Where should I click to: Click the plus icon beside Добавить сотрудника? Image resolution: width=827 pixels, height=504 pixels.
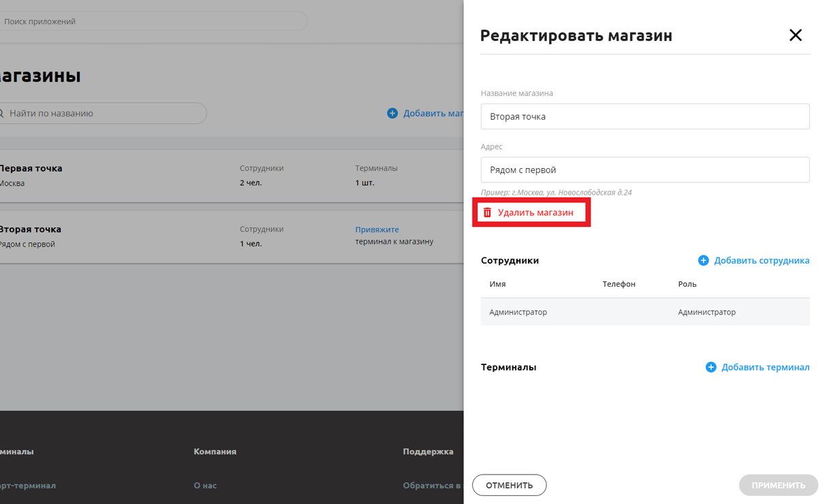704,260
